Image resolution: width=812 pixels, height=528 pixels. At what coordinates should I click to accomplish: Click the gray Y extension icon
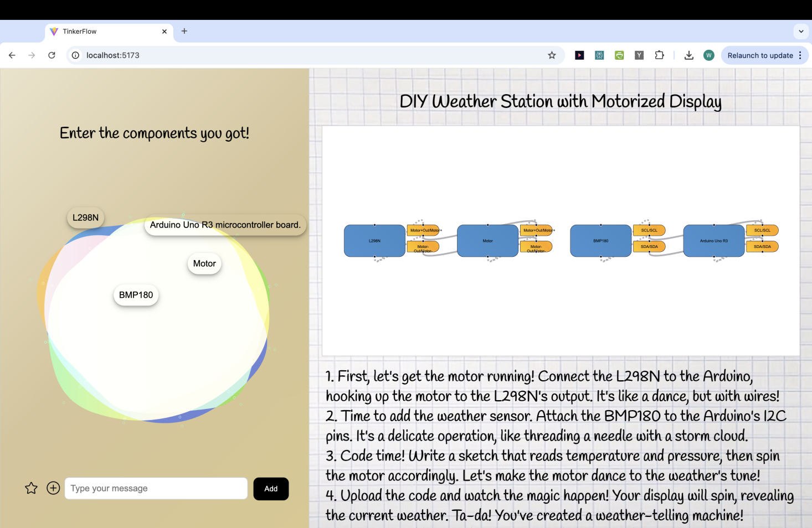(639, 55)
